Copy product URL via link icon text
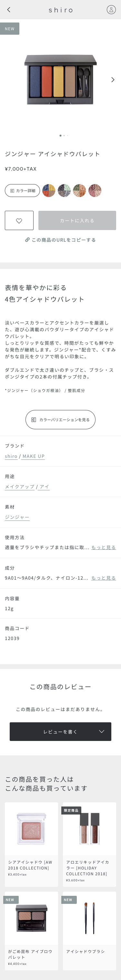The height and width of the screenshot is (980, 121). (x=60, y=240)
